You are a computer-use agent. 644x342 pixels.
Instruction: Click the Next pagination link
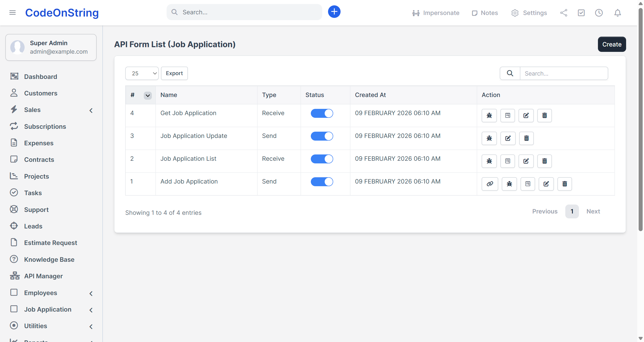click(x=593, y=211)
